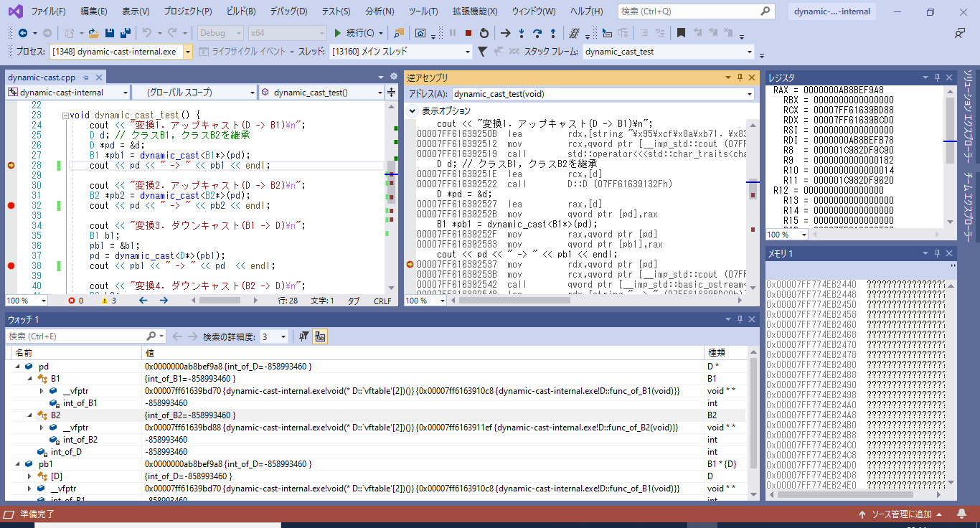Viewport: 980px width, 528px height.
Task: Click the Navigate Backward arrow icon
Action: (23, 33)
